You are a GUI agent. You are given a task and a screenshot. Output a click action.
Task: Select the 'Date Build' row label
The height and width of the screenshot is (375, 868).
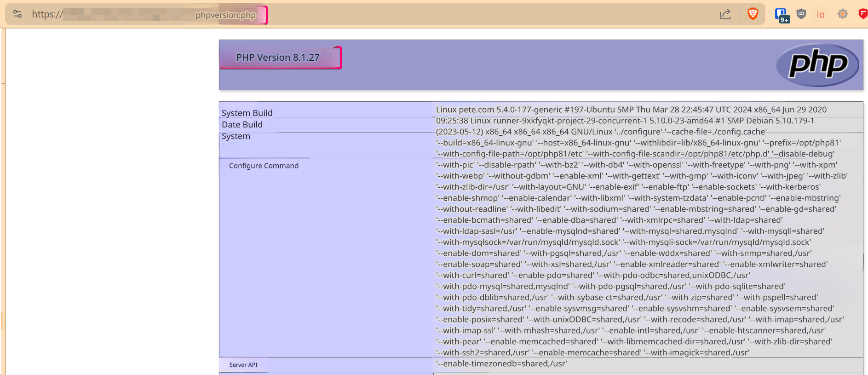[x=242, y=125]
